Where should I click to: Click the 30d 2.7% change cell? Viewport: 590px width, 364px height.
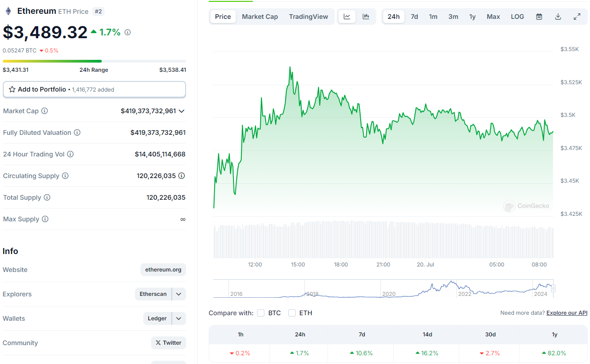click(x=488, y=353)
